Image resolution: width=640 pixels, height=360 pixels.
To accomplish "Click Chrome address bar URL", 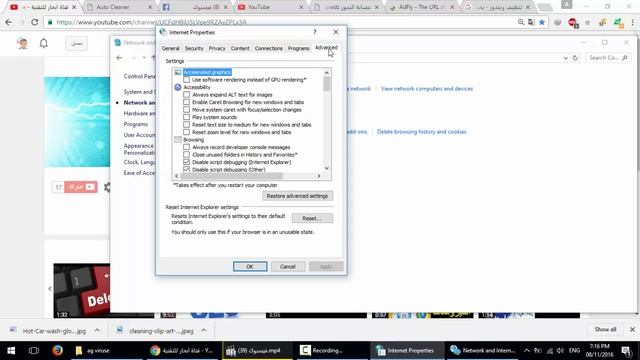I will [151, 22].
